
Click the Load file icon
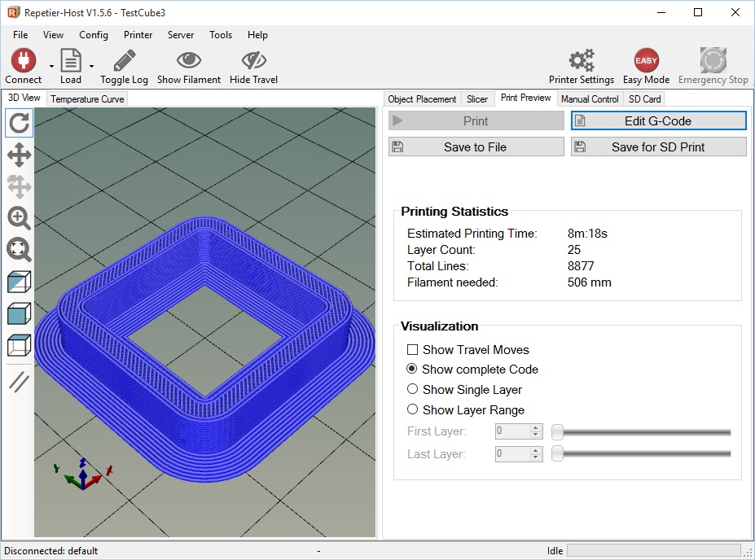pos(70,60)
